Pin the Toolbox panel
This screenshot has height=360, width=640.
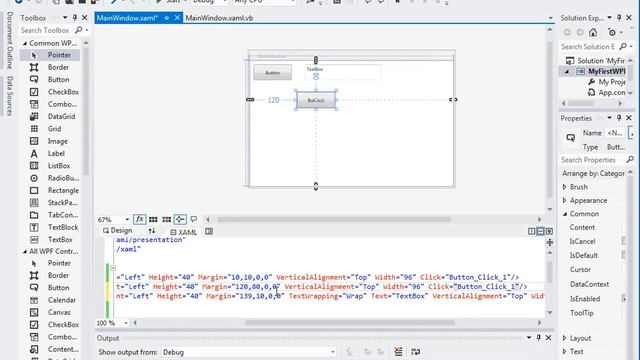[x=75, y=18]
